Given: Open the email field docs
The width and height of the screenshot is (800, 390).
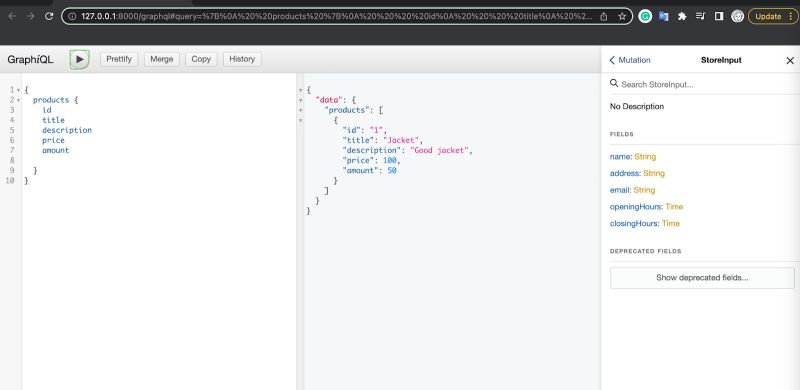Looking at the screenshot, I should (620, 190).
